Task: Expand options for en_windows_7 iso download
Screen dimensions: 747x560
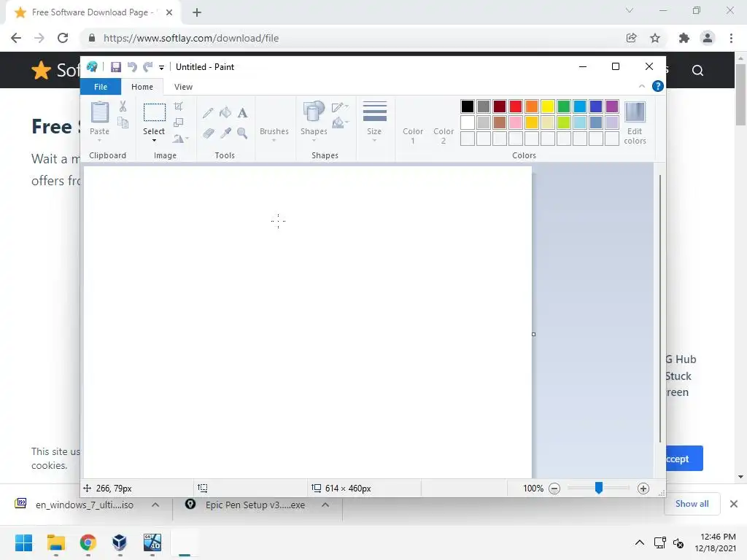Action: [155, 505]
